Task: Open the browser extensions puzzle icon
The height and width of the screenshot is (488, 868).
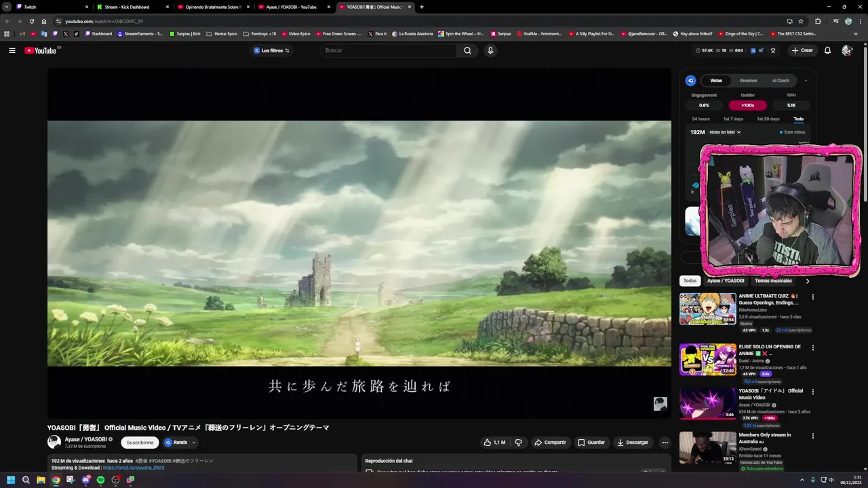Action: (x=818, y=21)
